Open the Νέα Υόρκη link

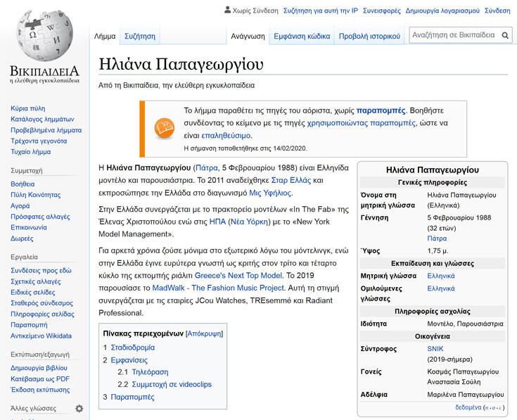pyautogui.click(x=249, y=222)
